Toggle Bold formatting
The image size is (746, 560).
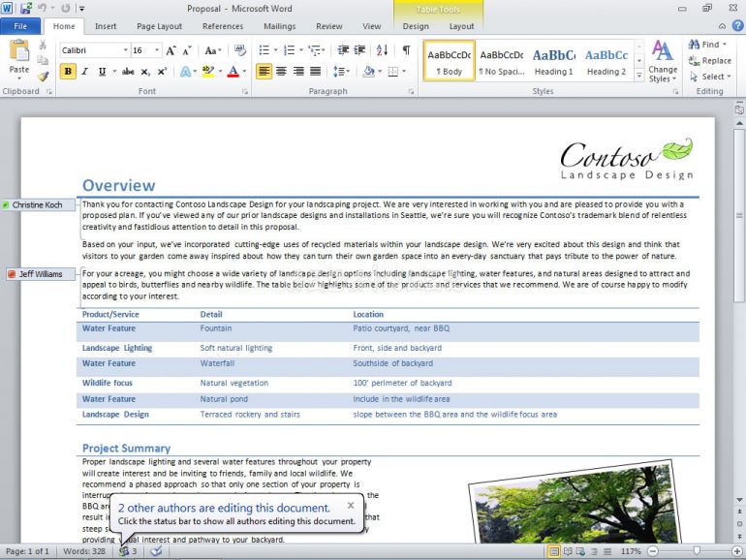(68, 72)
